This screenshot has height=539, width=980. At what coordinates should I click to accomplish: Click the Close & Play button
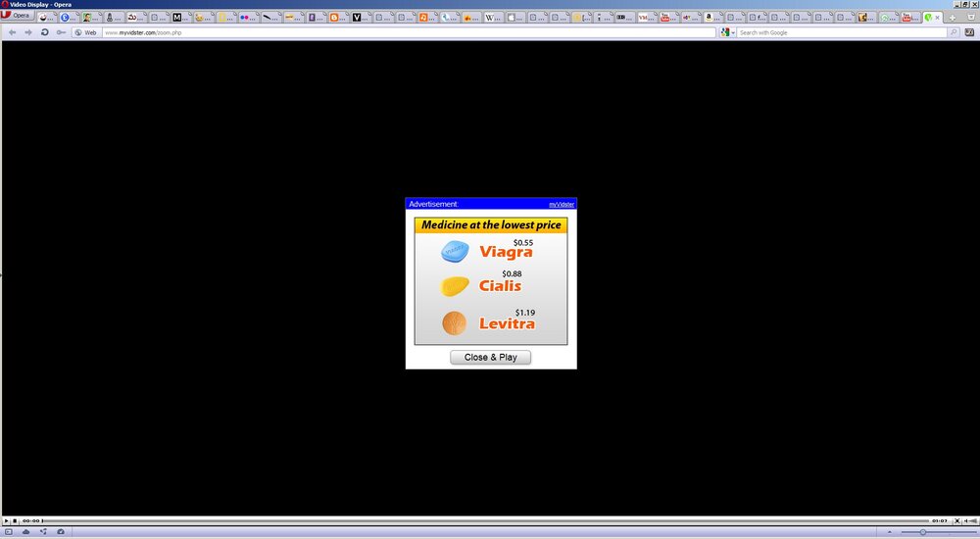click(x=491, y=357)
